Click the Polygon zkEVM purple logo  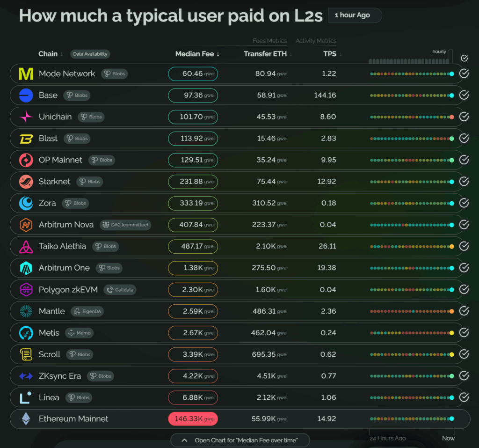click(26, 290)
